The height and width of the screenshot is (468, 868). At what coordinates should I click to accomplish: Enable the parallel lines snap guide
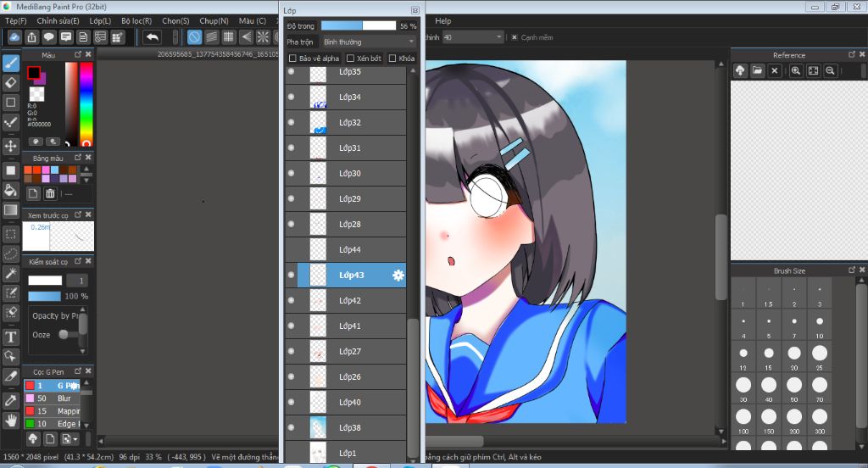coord(211,37)
